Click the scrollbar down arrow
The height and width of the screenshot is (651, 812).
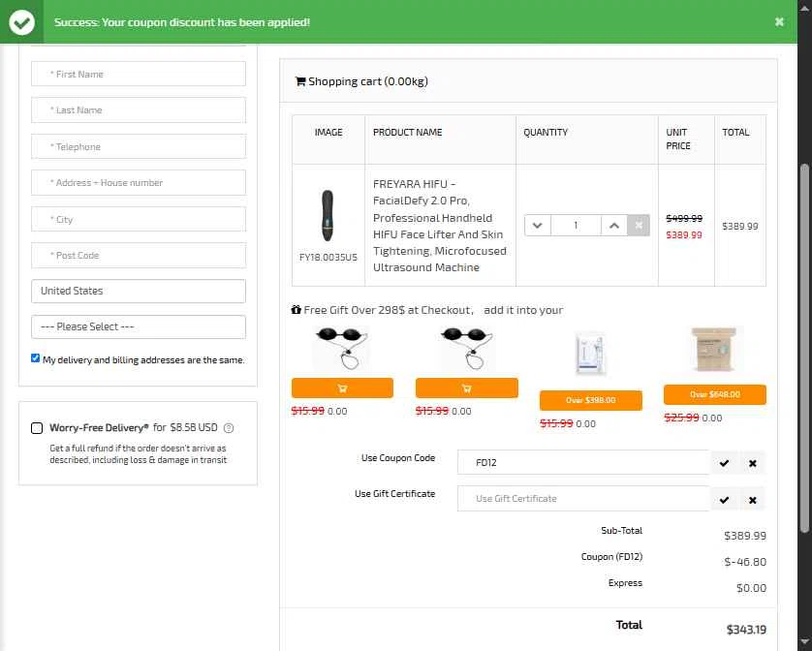pos(804,642)
